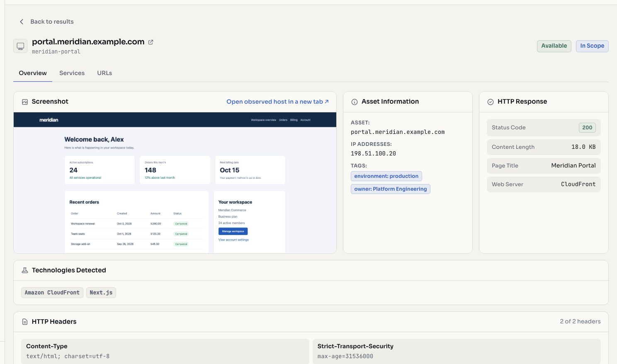Open the URLs tab
Viewport: 617px width, 364px height.
coord(104,73)
